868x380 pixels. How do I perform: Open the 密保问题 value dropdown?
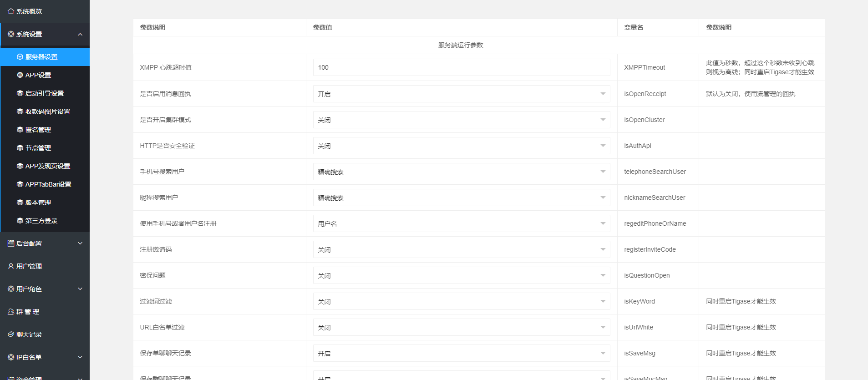462,275
